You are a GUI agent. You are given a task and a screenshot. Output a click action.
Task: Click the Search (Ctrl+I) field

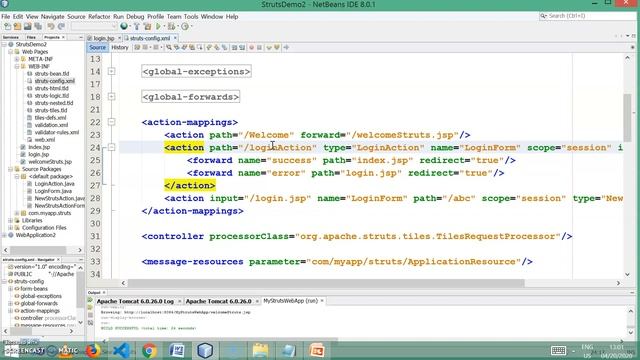point(588,16)
